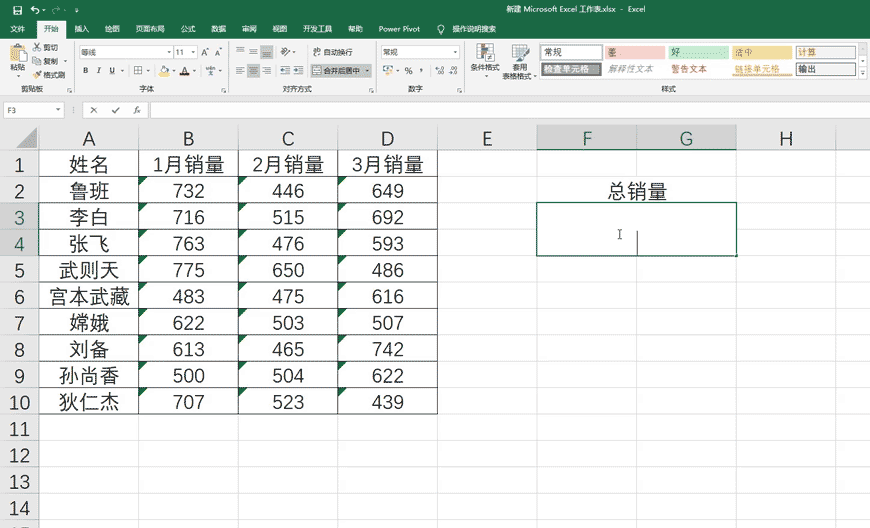The image size is (870, 528).
Task: Toggle 自动换行 wrap text
Action: point(332,52)
